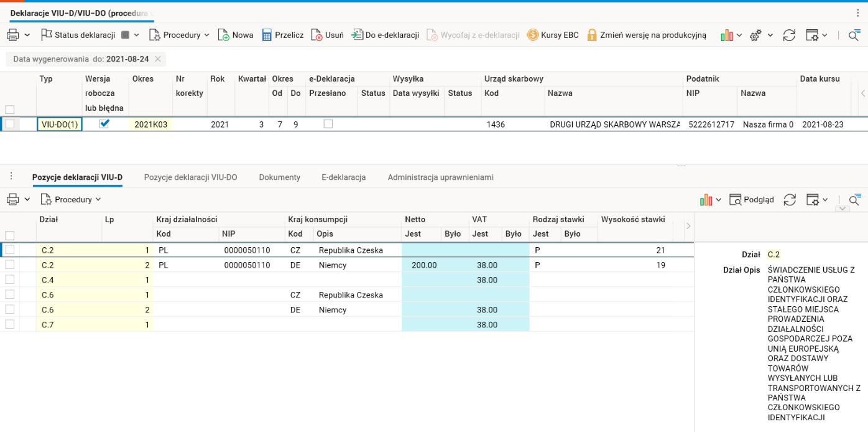Click the Kursy EBC coin icon
This screenshot has width=868, height=432.
coord(532,35)
